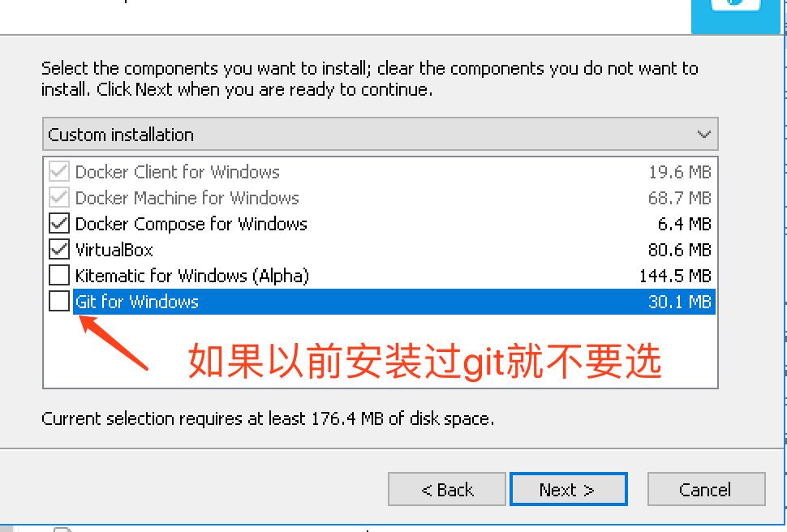Click the Docker Machine for Windows checkbox

[x=58, y=198]
